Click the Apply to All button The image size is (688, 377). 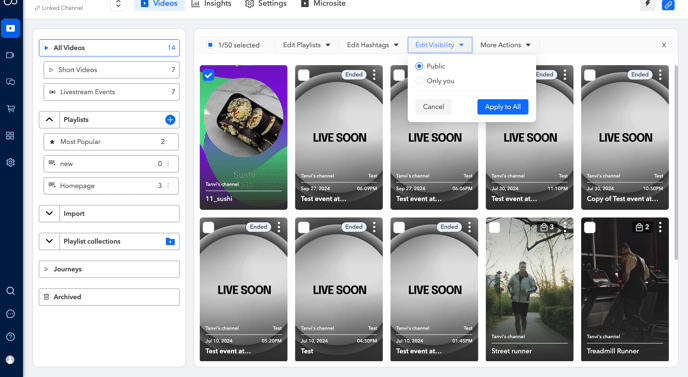(x=503, y=107)
